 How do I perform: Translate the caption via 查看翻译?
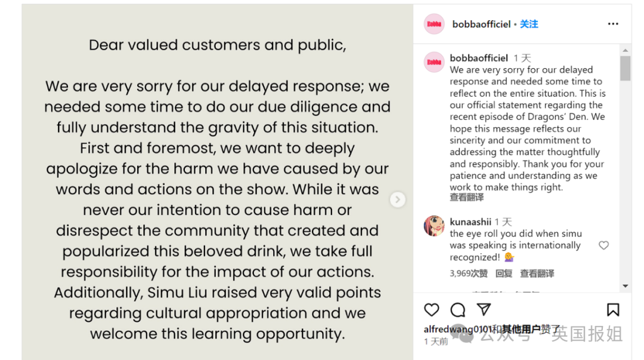pos(467,198)
